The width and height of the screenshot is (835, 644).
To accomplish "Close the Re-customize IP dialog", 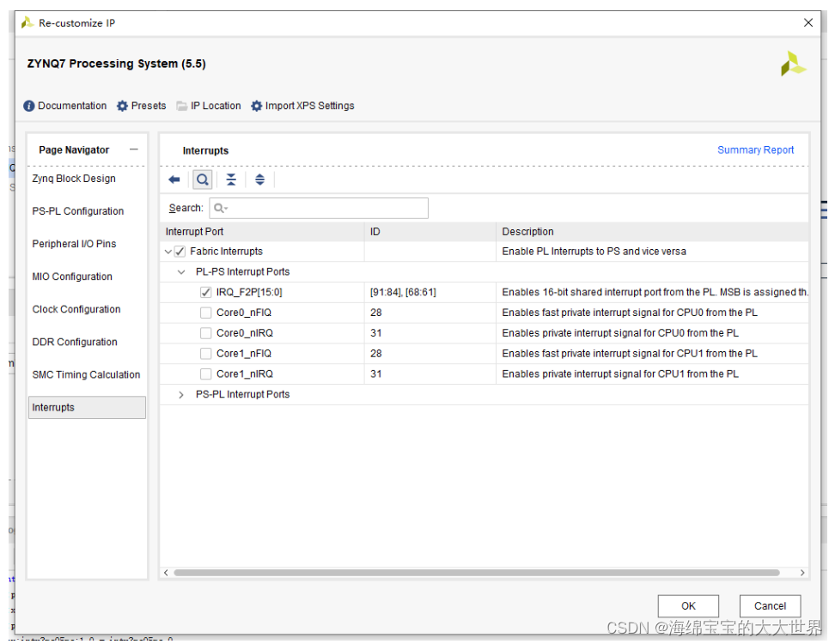I will pyautogui.click(x=808, y=23).
